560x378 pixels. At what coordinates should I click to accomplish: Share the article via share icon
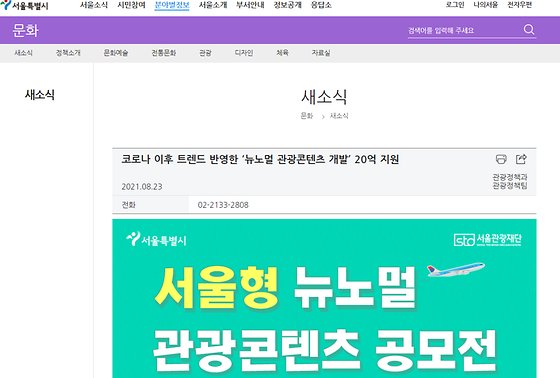pos(521,159)
